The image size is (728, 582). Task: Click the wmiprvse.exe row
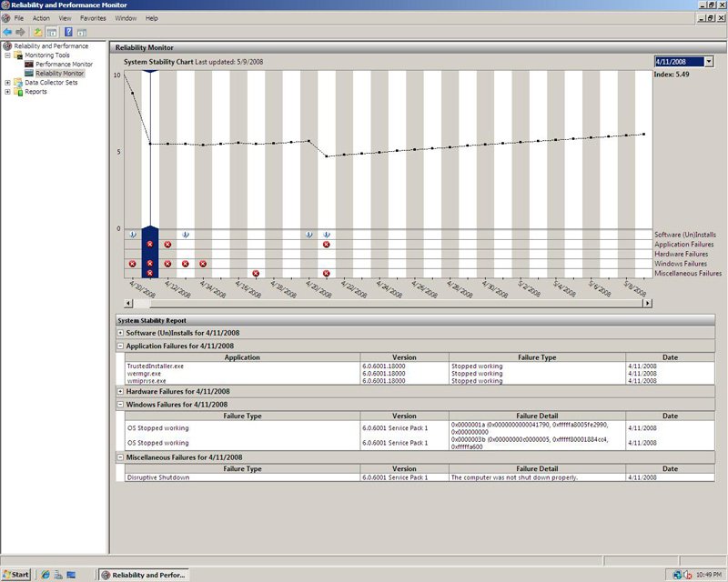click(420, 381)
